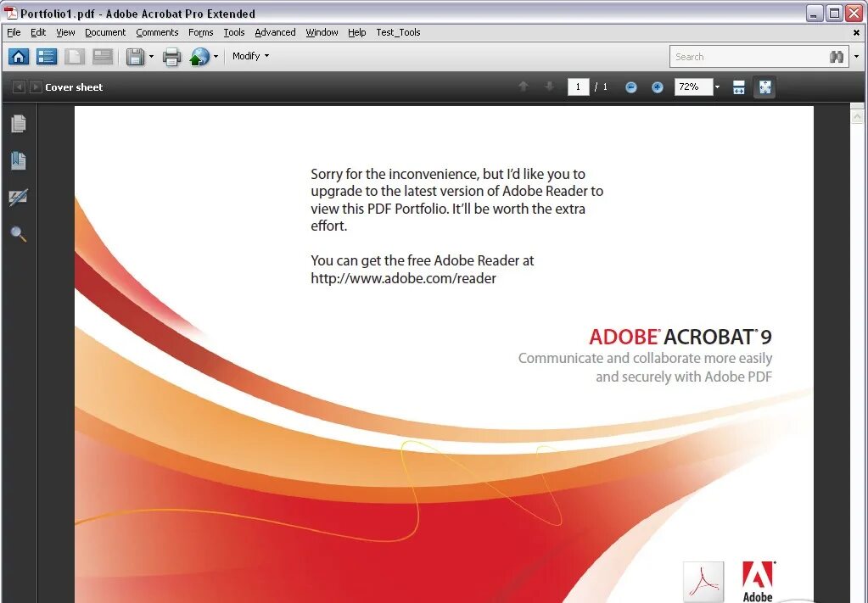Minimize the Acrobat window
Viewport: 868px width, 603px height.
click(814, 14)
